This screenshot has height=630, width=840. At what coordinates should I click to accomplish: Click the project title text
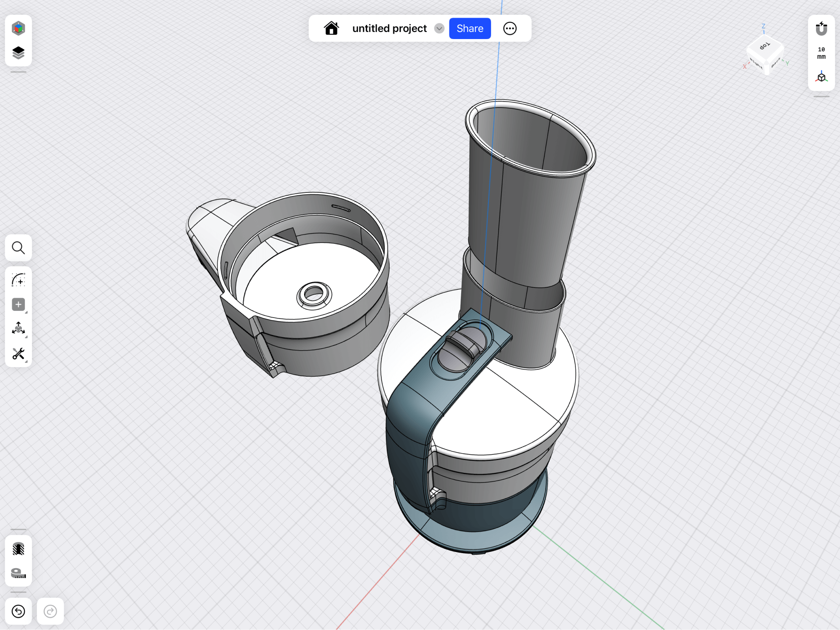pyautogui.click(x=389, y=29)
